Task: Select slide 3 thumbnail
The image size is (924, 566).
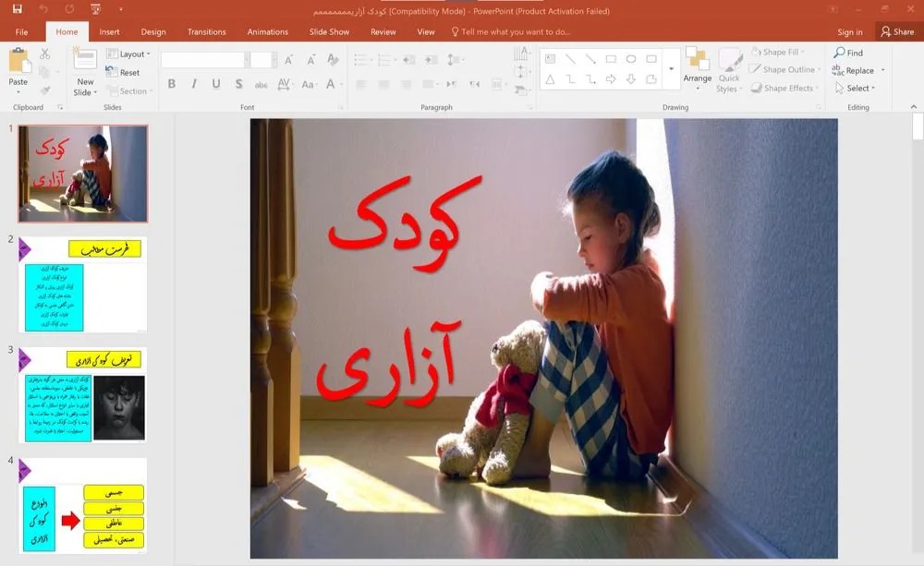Action: 82,394
